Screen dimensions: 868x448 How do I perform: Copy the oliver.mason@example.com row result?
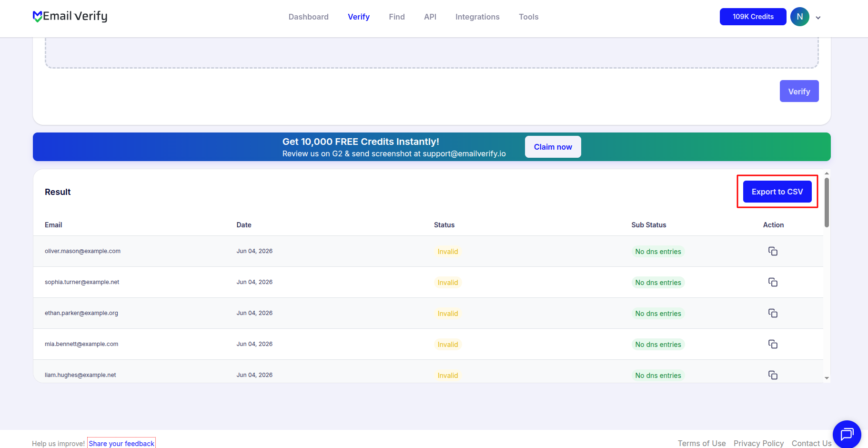pos(773,251)
